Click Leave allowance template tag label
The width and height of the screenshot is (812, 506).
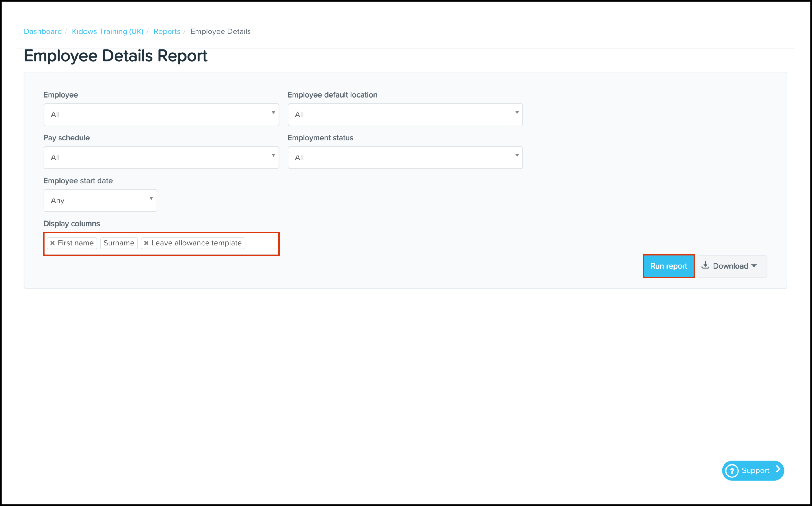point(196,243)
